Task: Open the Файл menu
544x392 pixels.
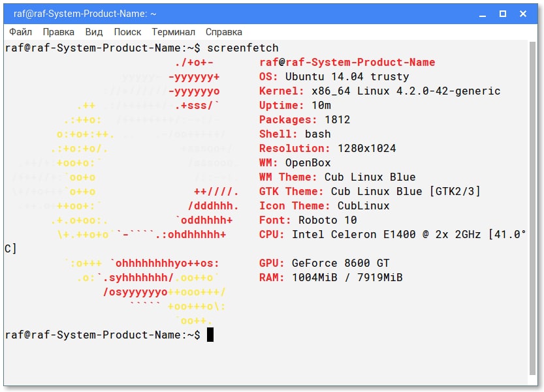Action: pos(20,32)
